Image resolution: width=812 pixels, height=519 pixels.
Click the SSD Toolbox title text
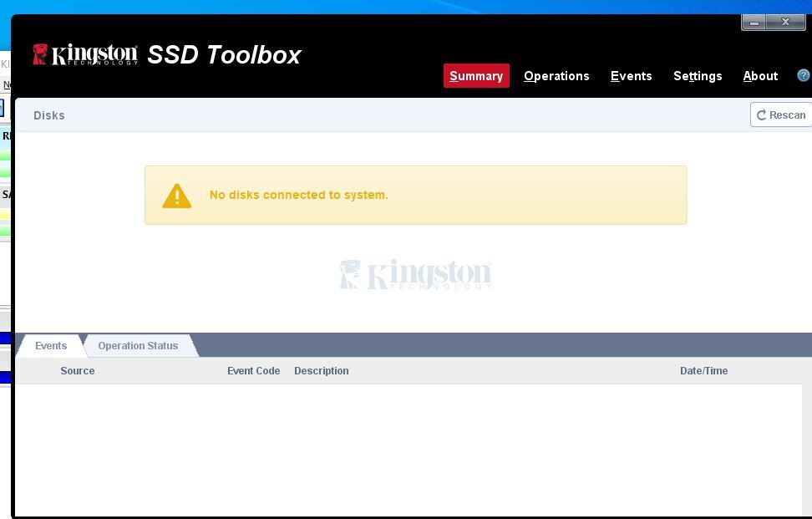[224, 54]
